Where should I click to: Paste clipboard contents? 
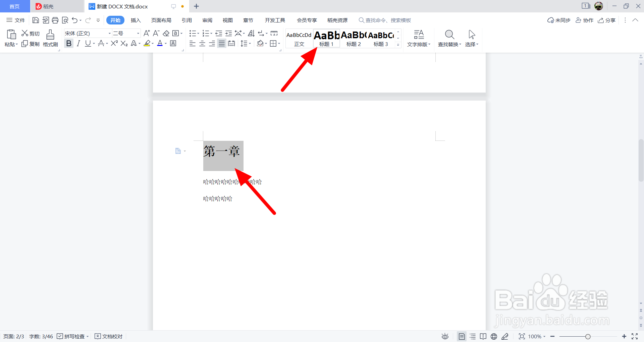[x=11, y=38]
